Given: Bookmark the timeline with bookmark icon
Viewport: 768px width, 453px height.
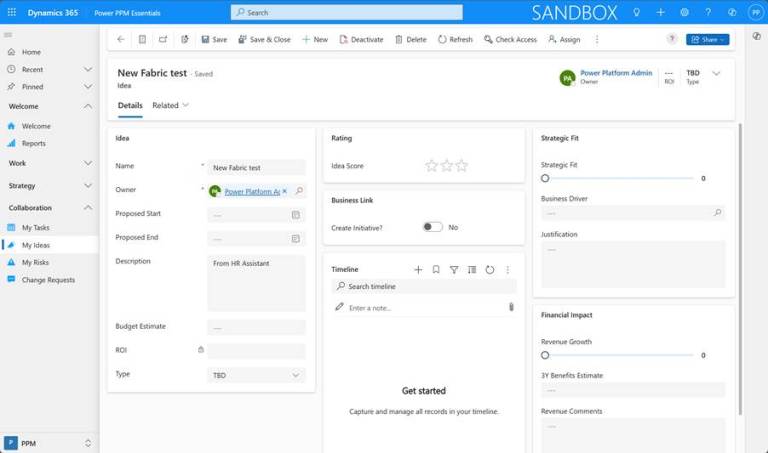Looking at the screenshot, I should [436, 270].
